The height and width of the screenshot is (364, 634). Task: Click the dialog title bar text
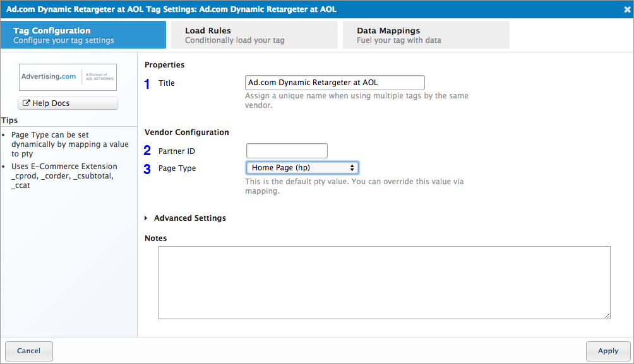click(171, 9)
